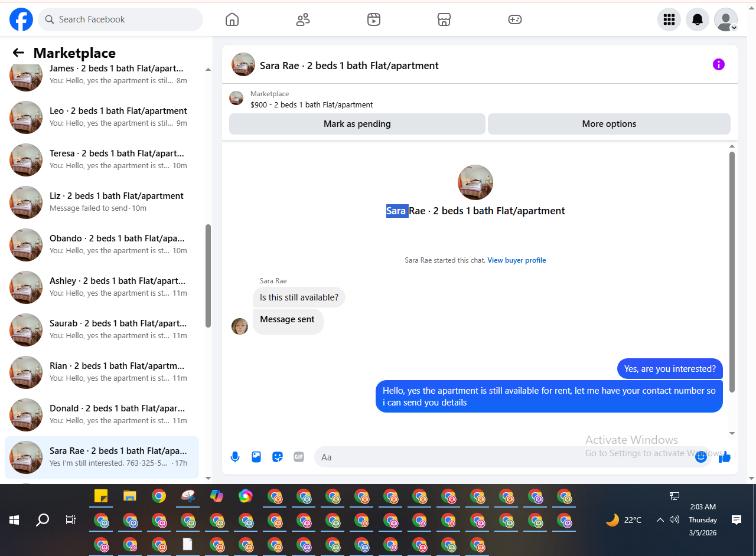This screenshot has width=756, height=556.
Task: Select the Obando conversation
Action: pyautogui.click(x=102, y=245)
